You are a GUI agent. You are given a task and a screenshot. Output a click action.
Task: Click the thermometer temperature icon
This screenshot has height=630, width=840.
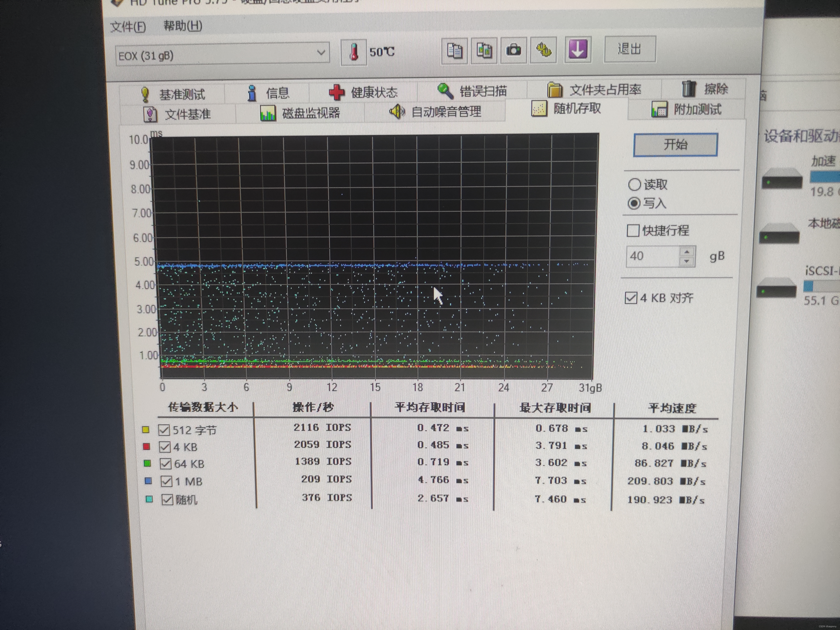coord(354,52)
